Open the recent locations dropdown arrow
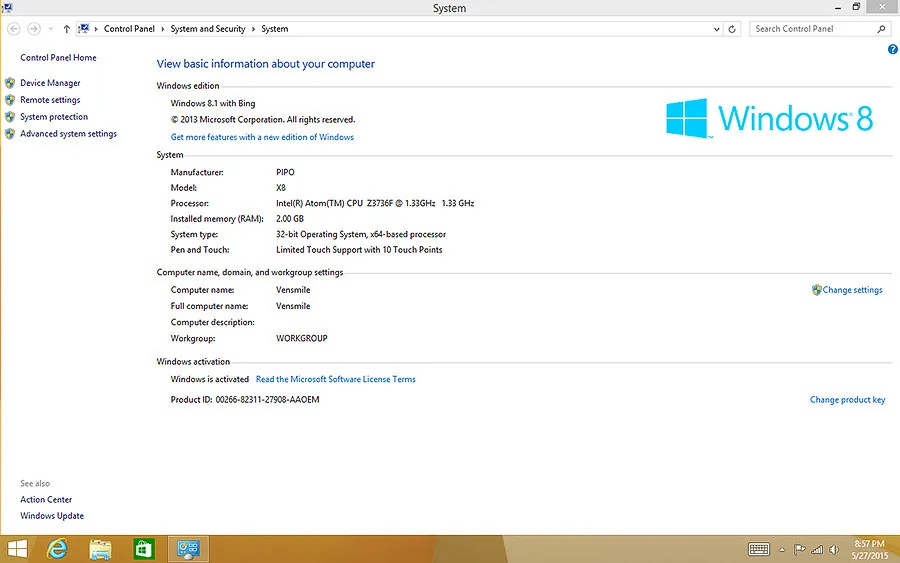The image size is (900, 563). click(x=51, y=29)
